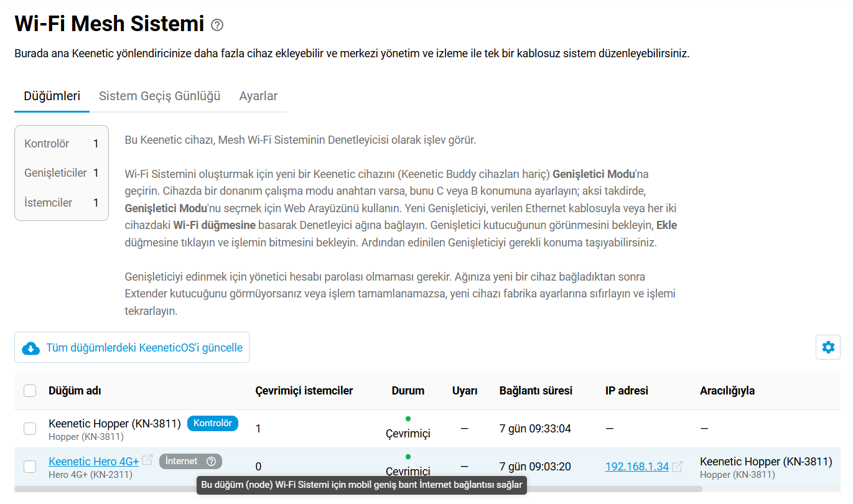Open external link icon beside 192.168.1.34
The width and height of the screenshot is (853, 504).
pos(677,467)
